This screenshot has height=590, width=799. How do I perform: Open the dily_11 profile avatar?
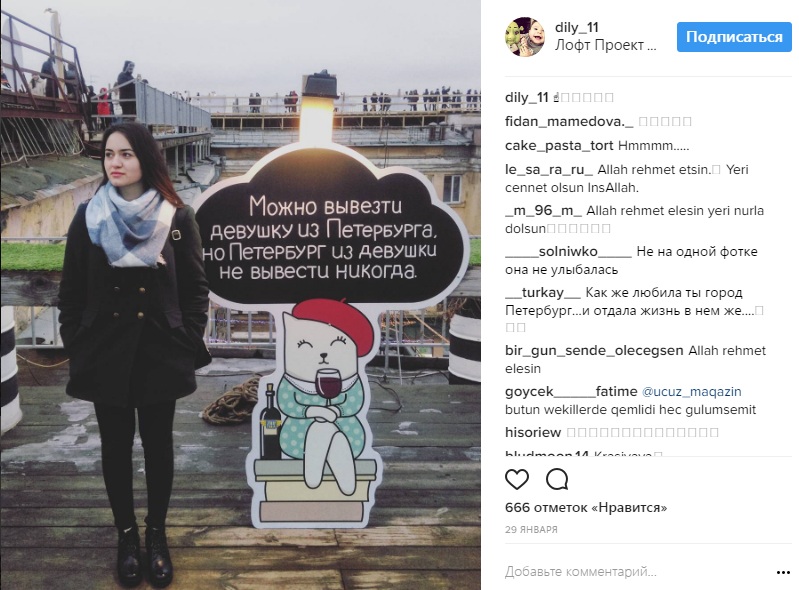tap(525, 37)
